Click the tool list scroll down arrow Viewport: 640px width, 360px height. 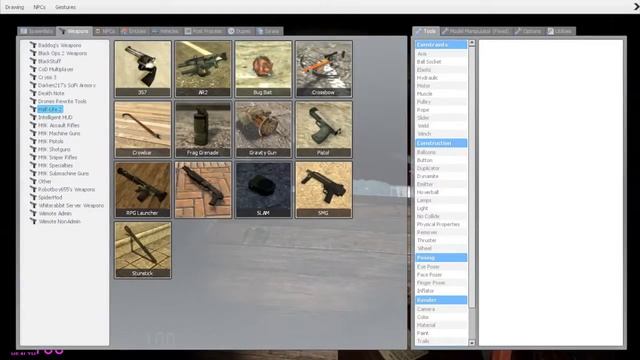point(472,343)
